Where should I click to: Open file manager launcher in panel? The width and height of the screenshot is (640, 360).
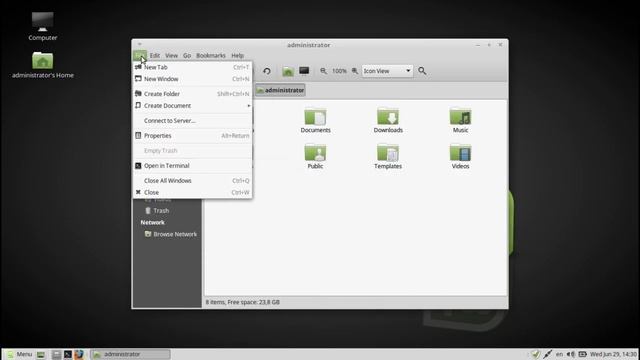pyautogui.click(x=56, y=354)
